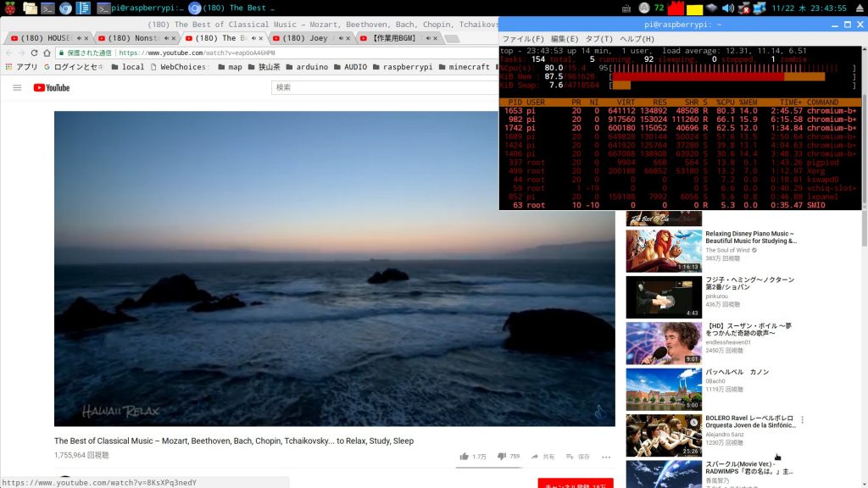Viewport: 868px width, 488px height.
Task: Open タブ(T) menu in the terminal
Action: (x=599, y=39)
